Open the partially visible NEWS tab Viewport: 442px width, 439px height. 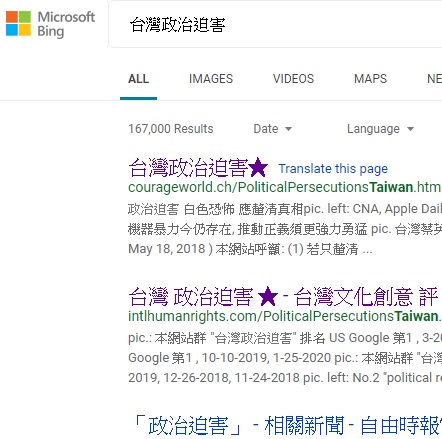coord(434,79)
